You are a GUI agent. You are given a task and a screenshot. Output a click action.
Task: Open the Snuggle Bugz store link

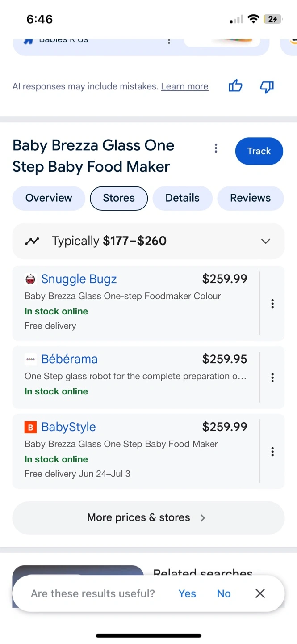click(79, 279)
